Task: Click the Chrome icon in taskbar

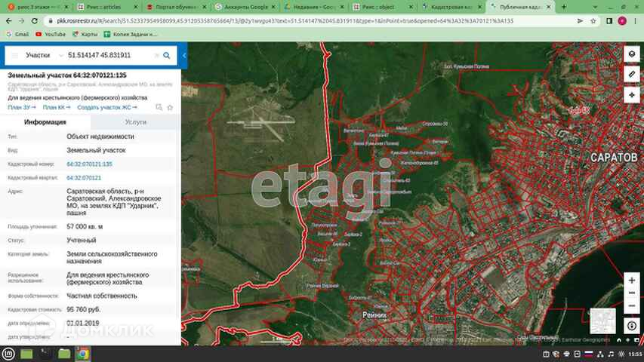Action: 82,354
